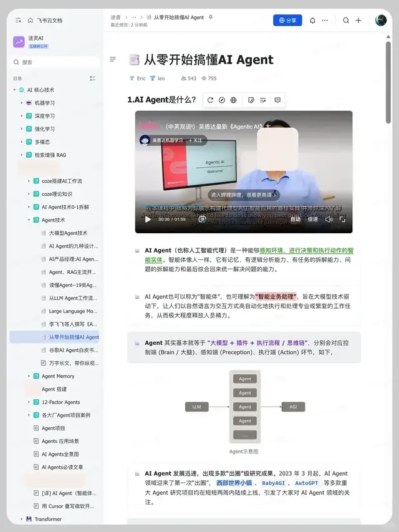This screenshot has height=532, width=399.
Task: Expand the coze搭建AI工作流 node
Action: coord(29,181)
